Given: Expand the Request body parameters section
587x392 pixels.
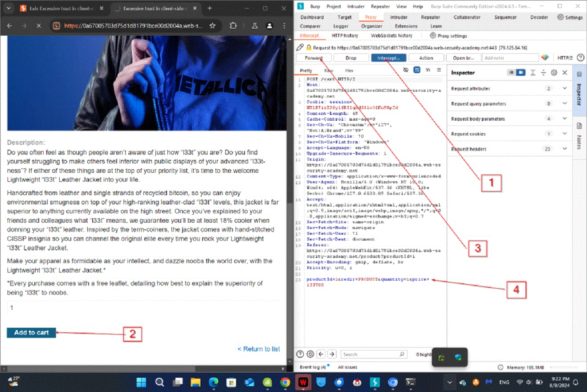Looking at the screenshot, I should 565,119.
